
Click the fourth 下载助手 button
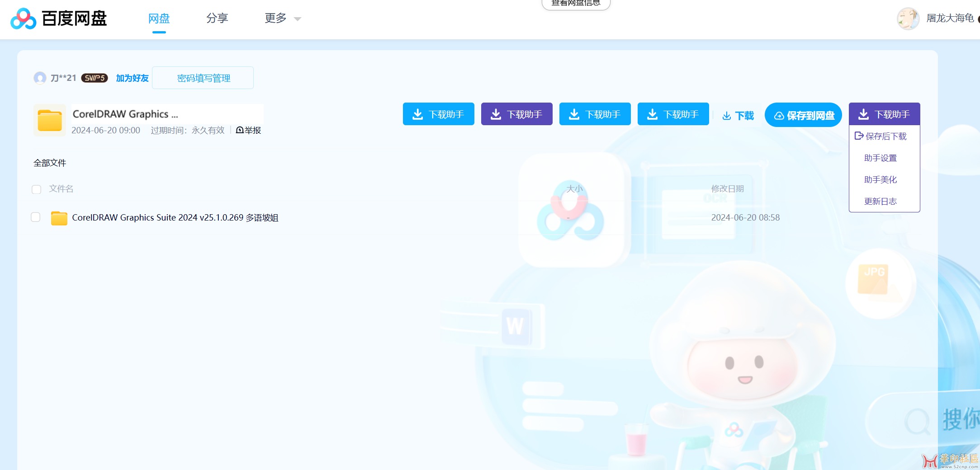pos(673,114)
